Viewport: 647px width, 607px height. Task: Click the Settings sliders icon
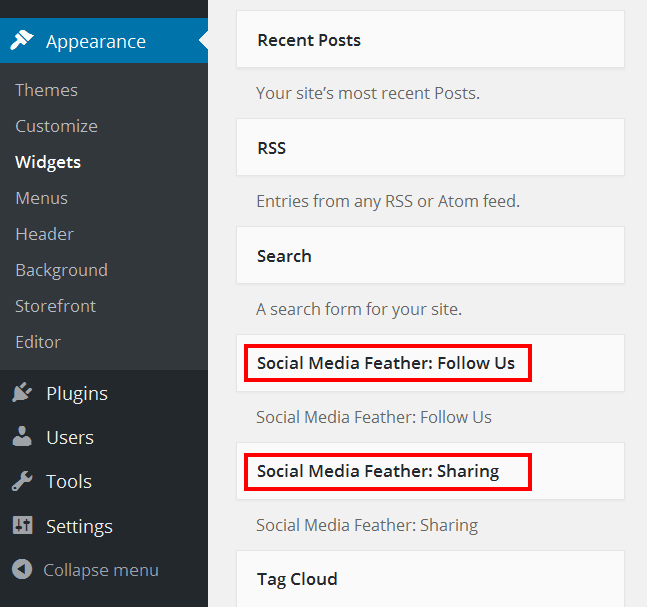21,525
